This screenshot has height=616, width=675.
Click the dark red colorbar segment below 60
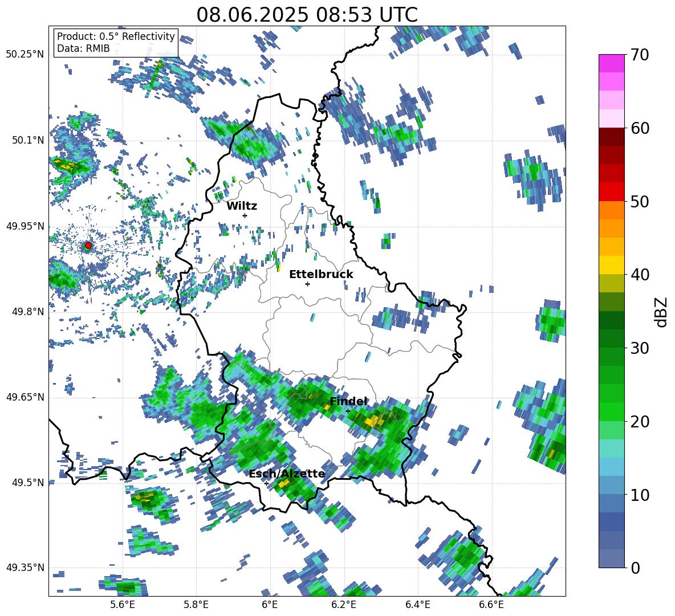[611, 137]
